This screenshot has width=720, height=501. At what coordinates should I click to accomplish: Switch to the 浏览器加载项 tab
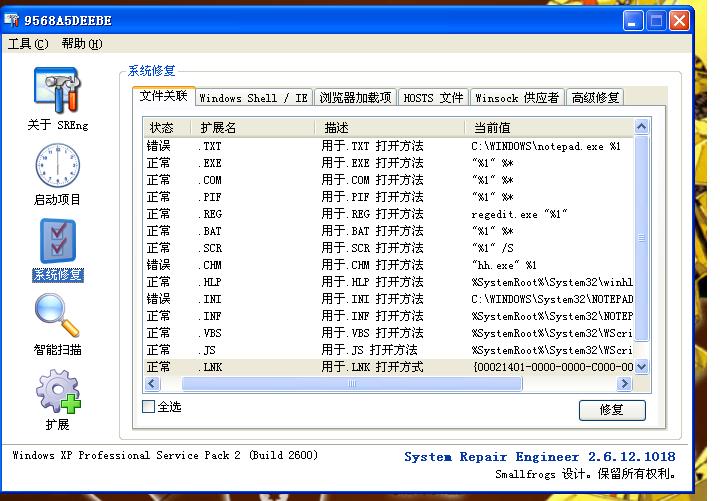(x=355, y=98)
